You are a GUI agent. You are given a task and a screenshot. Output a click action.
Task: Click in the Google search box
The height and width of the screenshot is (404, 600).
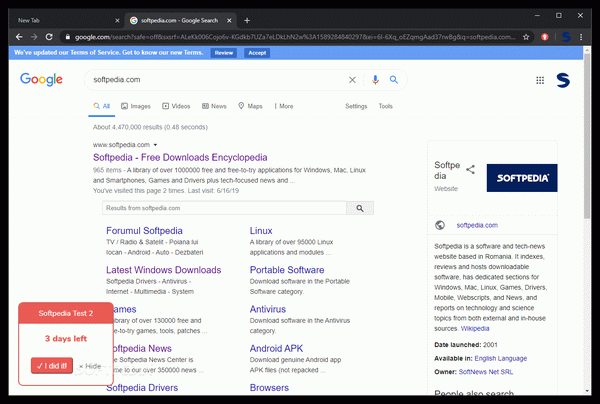coord(218,80)
